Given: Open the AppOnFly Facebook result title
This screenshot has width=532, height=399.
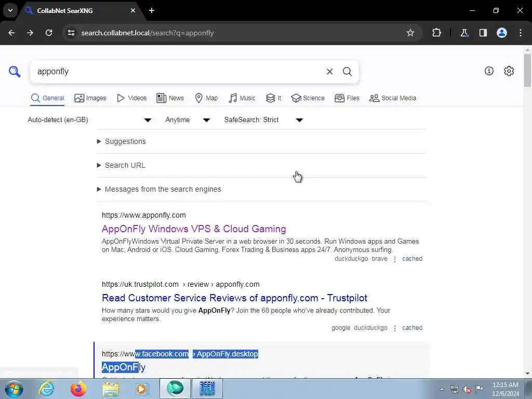Looking at the screenshot, I should pyautogui.click(x=124, y=367).
